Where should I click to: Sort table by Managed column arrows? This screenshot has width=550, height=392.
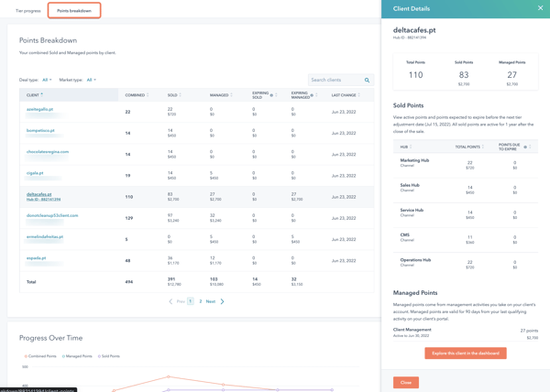[x=232, y=95]
